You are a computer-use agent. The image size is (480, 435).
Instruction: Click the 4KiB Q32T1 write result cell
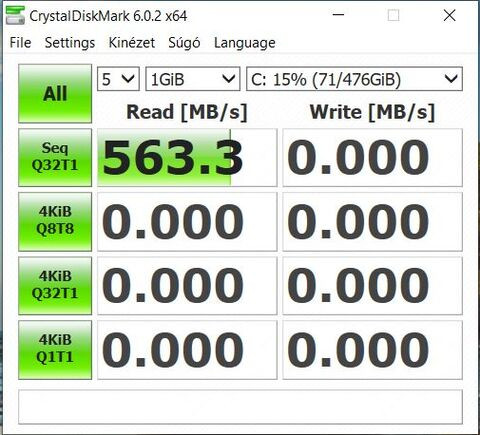373,286
